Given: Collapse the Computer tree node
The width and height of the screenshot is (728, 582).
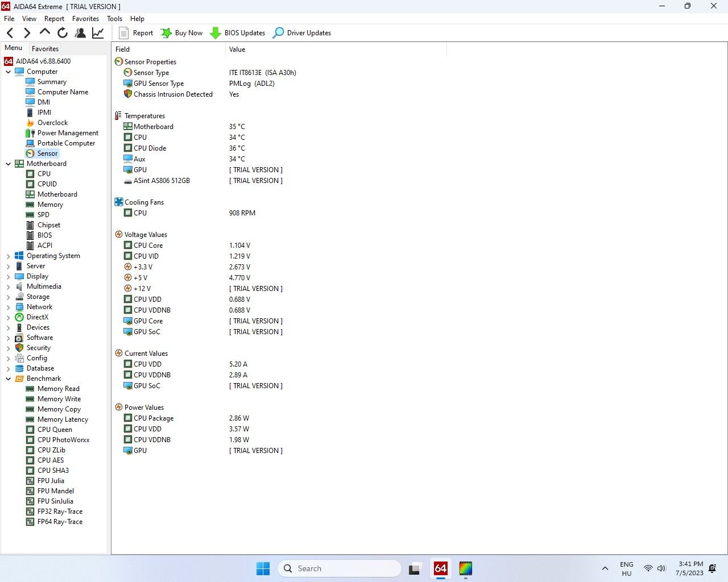Looking at the screenshot, I should point(8,72).
